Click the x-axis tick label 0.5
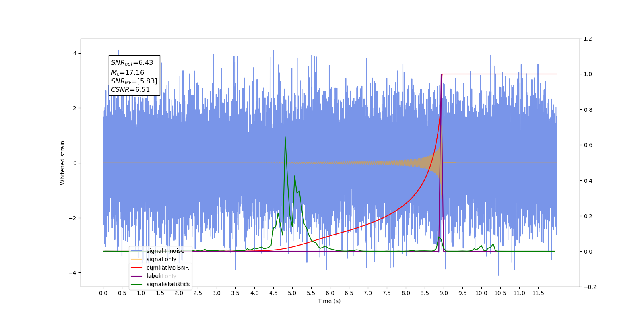The height and width of the screenshot is (322, 644). pyautogui.click(x=122, y=293)
